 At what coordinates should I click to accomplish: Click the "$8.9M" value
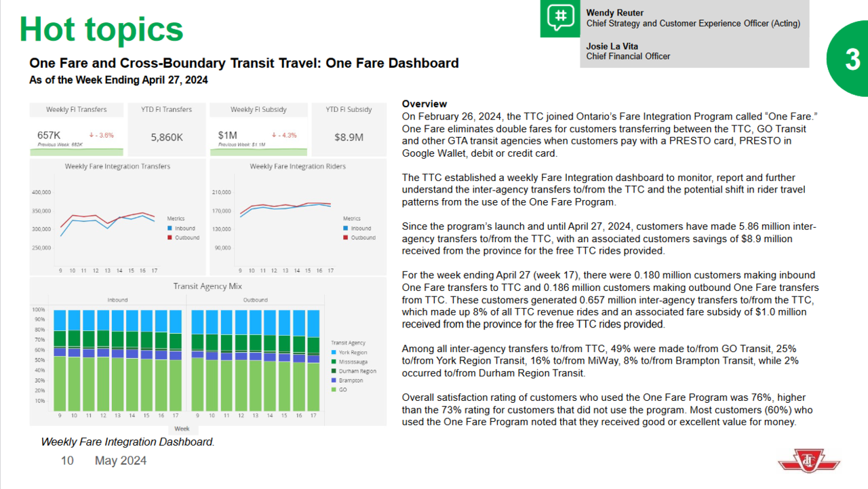click(349, 137)
